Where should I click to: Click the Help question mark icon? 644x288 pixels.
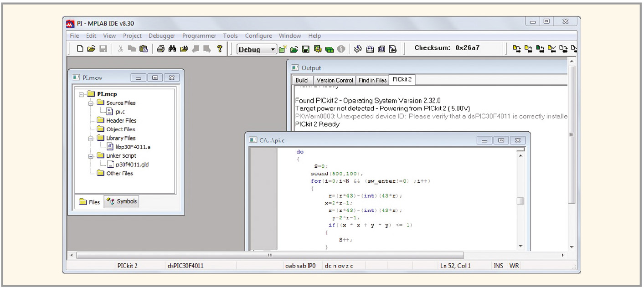click(219, 49)
